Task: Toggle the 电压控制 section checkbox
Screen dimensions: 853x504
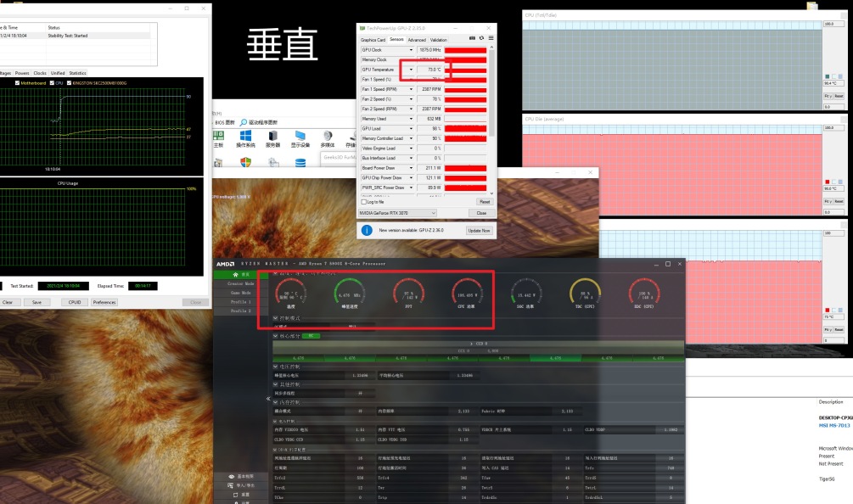Action: [275, 367]
